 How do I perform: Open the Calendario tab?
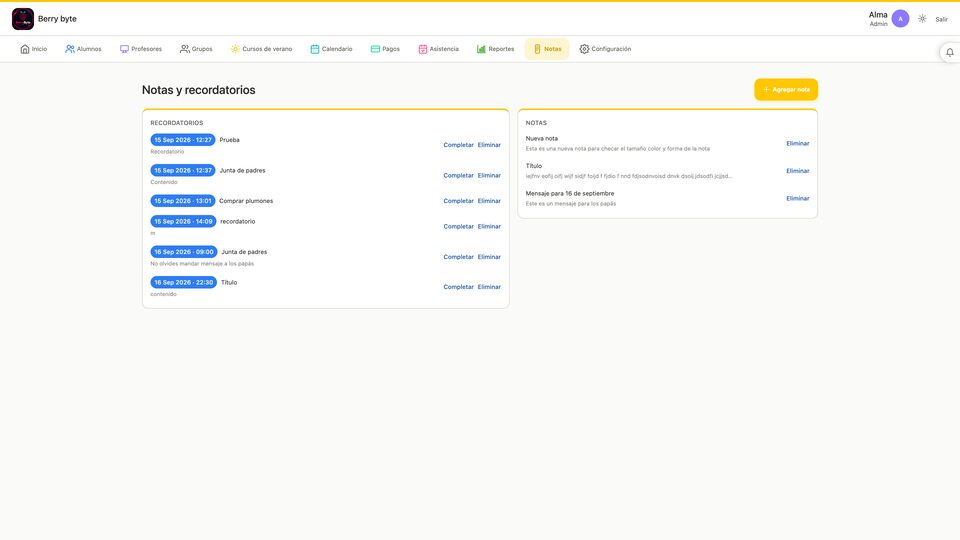pyautogui.click(x=331, y=49)
